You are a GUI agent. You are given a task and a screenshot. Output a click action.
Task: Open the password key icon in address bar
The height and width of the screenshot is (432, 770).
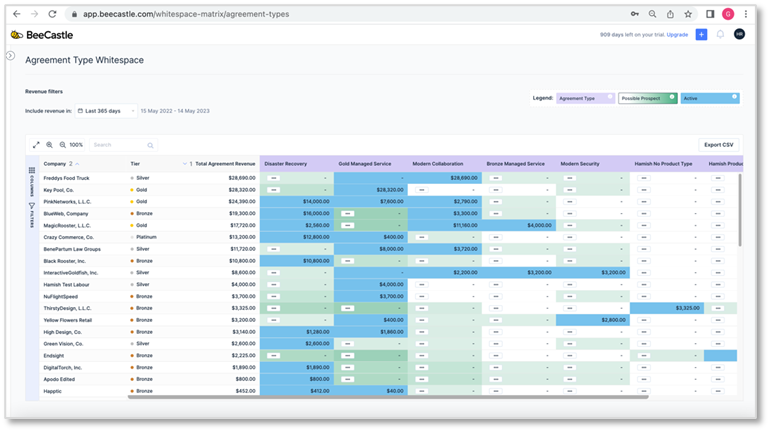coord(634,14)
